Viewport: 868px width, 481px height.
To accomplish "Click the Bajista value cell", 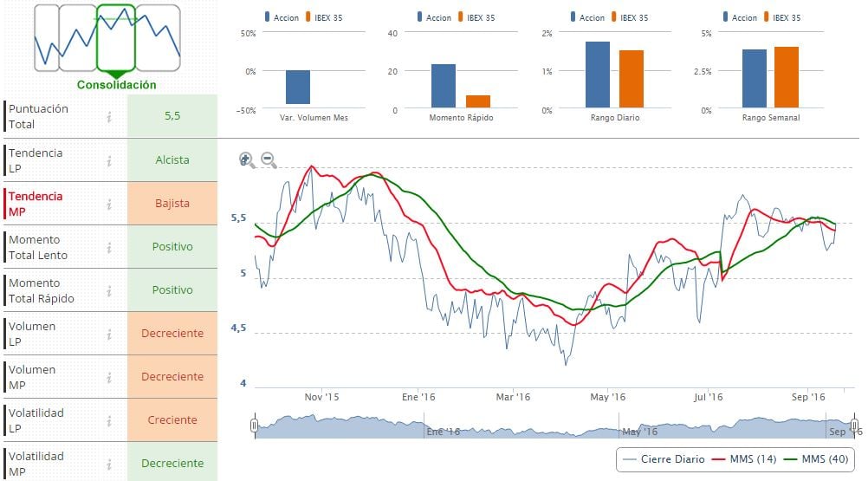I will (172, 204).
